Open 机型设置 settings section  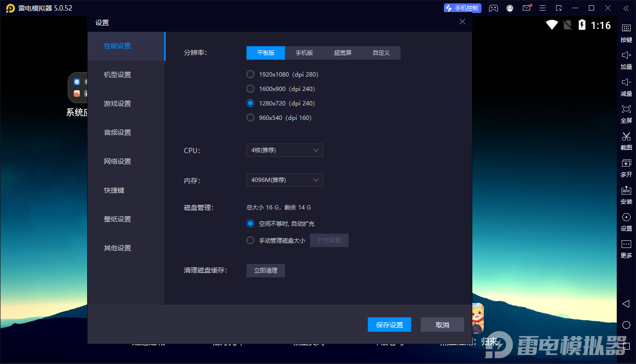pyautogui.click(x=126, y=75)
